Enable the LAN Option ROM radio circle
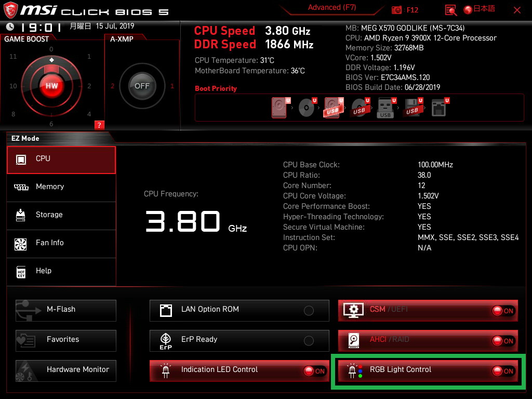Screen dimensions: 532x399 [309, 311]
